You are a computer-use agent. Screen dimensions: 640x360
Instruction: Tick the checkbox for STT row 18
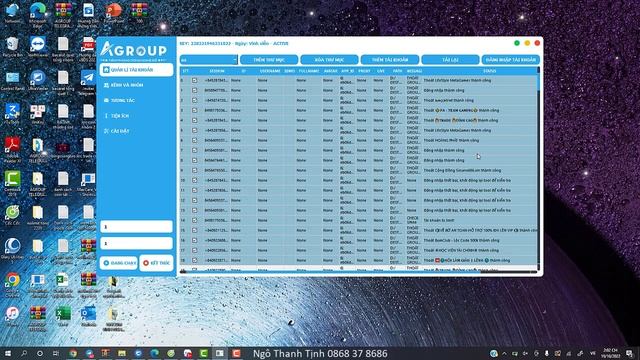click(194, 260)
